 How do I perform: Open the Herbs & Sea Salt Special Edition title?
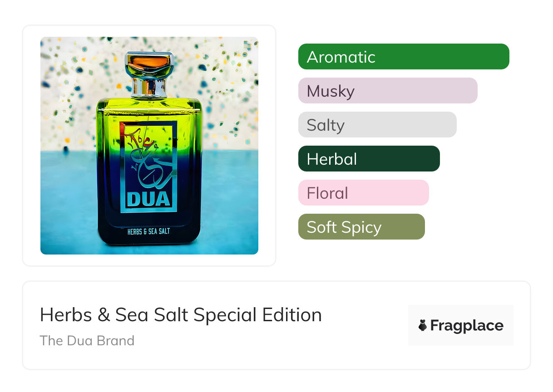[x=181, y=315]
